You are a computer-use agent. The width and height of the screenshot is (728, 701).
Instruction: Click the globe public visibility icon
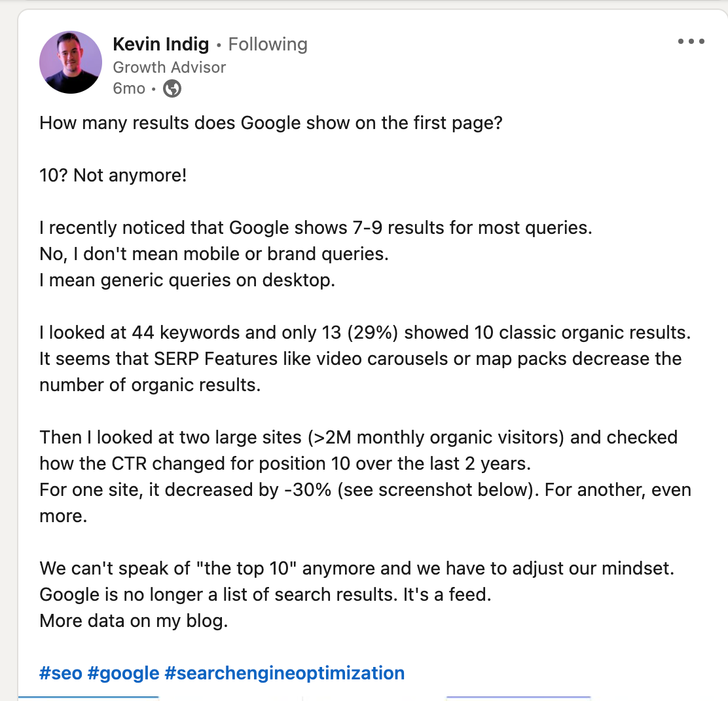click(172, 88)
